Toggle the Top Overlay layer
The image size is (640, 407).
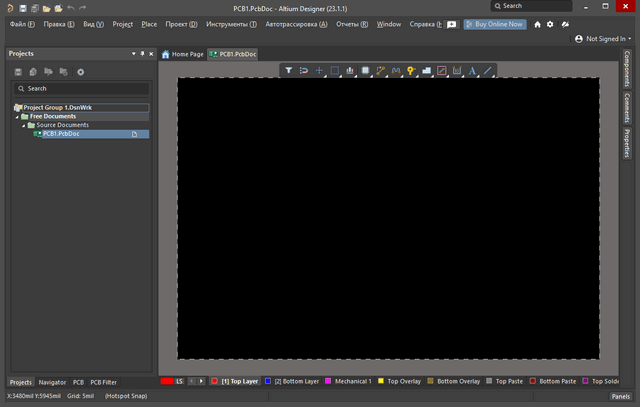tap(403, 381)
